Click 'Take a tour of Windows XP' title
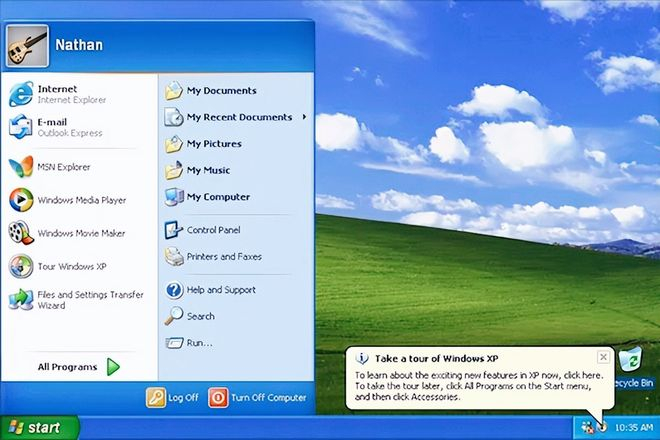 (x=436, y=359)
